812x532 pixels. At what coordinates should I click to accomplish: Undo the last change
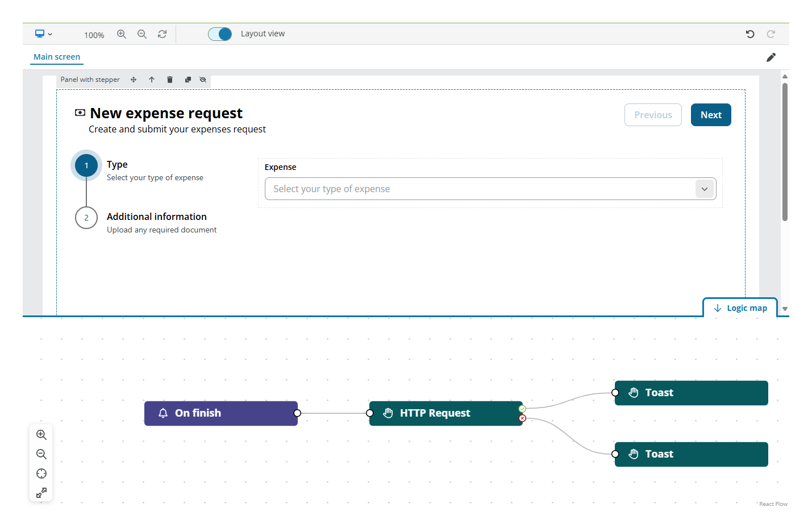[x=750, y=34]
